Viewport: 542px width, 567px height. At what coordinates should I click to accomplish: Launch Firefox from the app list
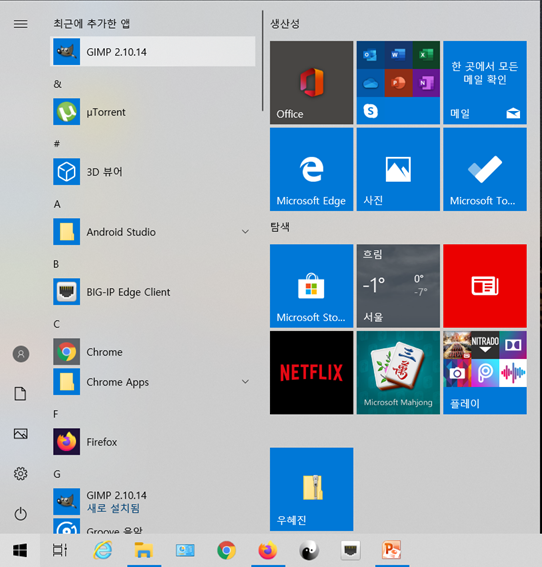click(153, 442)
